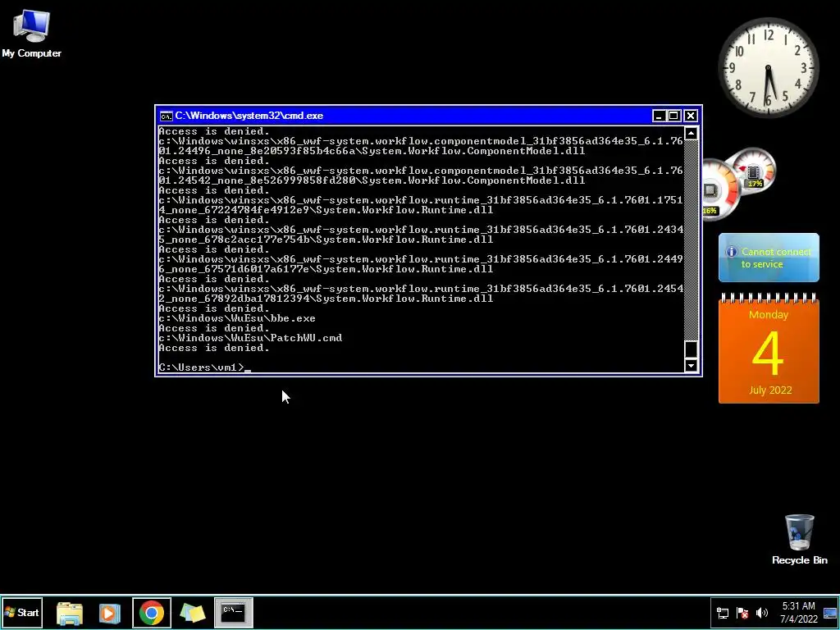Viewport: 840px width, 630px height.
Task: Launch Windows Media Player from taskbar
Action: [x=110, y=613]
